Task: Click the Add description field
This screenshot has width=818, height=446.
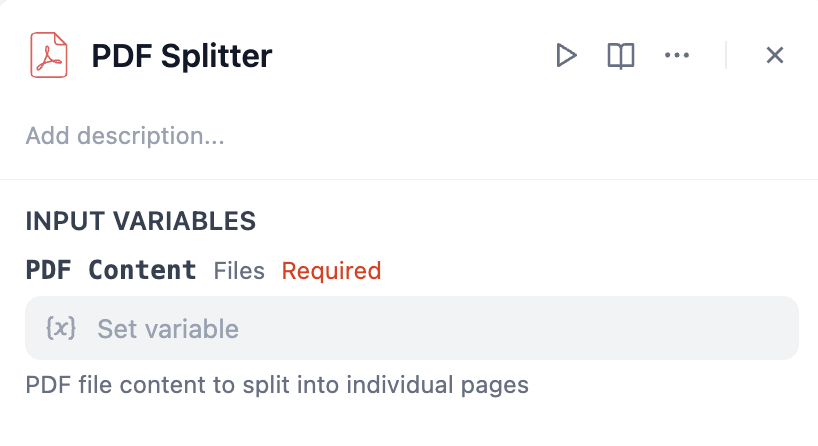Action: click(125, 135)
